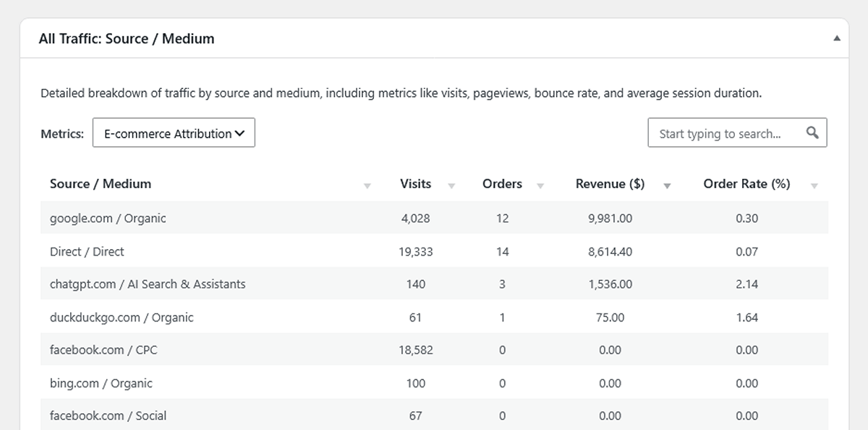
Task: Click the Visits column header
Action: coord(415,184)
